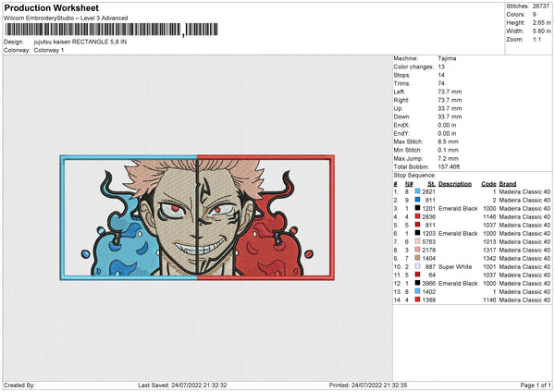Image resolution: width=555 pixels, height=392 pixels.
Task: Click the pale pink swatch in stop row 7
Action: pyautogui.click(x=418, y=241)
